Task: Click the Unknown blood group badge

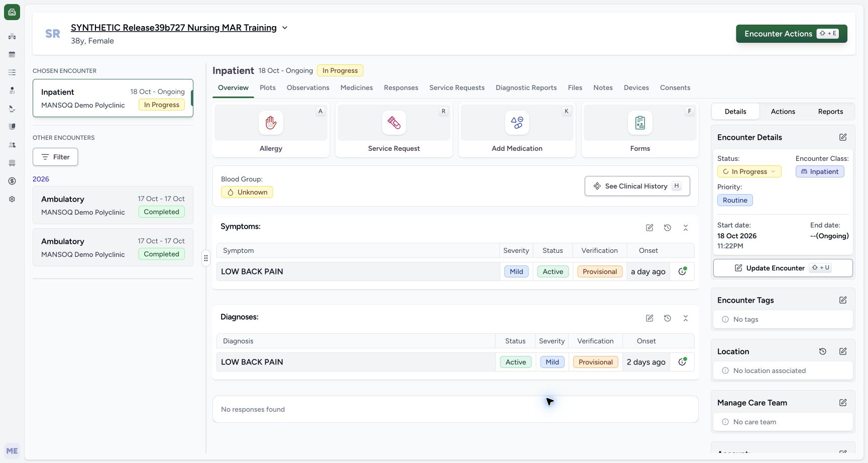Action: (247, 192)
